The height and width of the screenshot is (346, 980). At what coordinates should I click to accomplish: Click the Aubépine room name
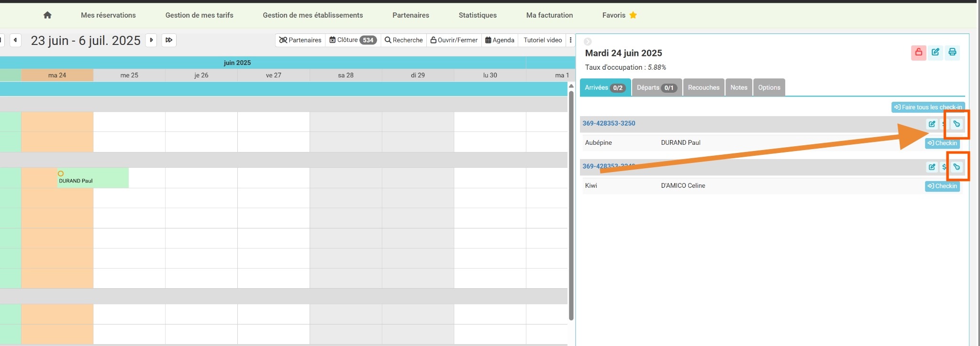(598, 142)
